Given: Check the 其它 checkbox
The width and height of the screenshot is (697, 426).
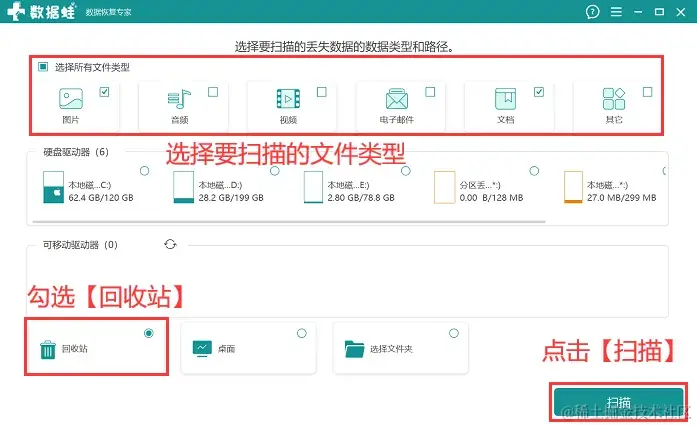Looking at the screenshot, I should pos(647,92).
